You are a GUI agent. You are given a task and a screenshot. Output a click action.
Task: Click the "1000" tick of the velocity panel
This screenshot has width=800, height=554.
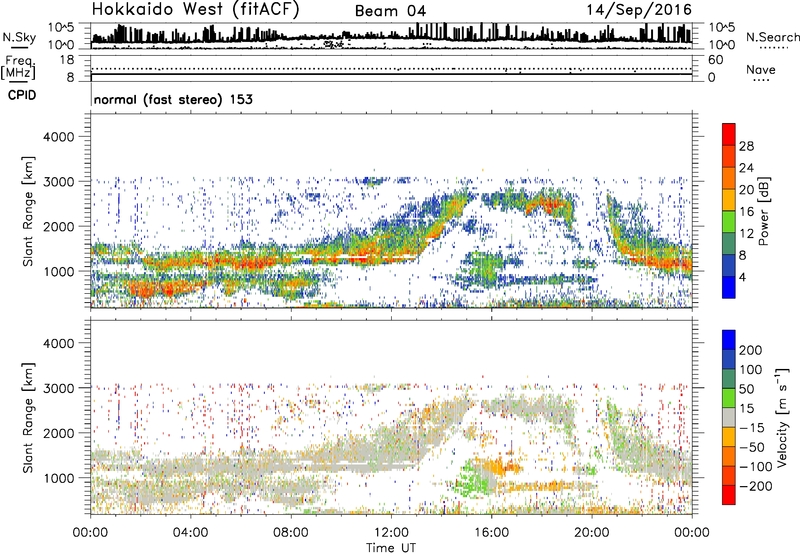pyautogui.click(x=59, y=478)
